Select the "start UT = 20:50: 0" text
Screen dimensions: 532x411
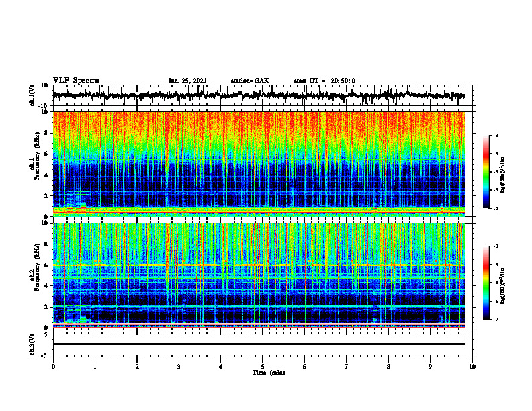324,81
